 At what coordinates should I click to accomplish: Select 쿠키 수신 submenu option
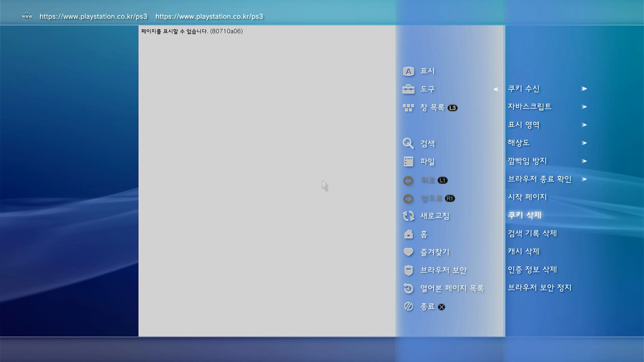(x=524, y=89)
